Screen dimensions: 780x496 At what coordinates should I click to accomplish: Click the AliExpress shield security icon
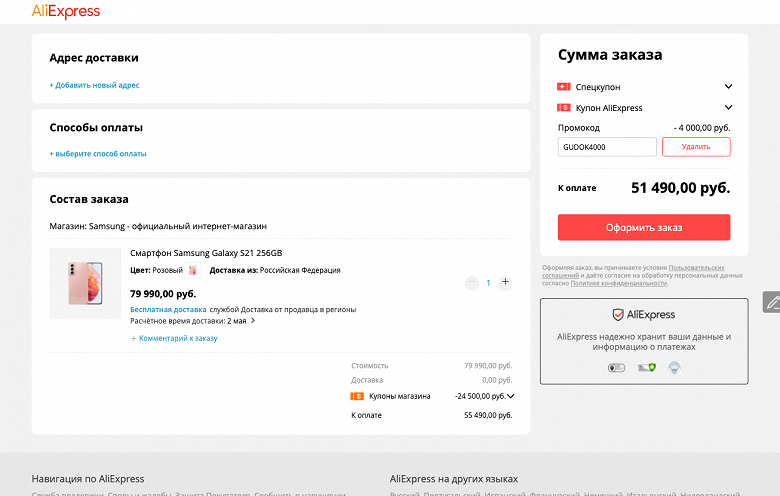coord(618,314)
